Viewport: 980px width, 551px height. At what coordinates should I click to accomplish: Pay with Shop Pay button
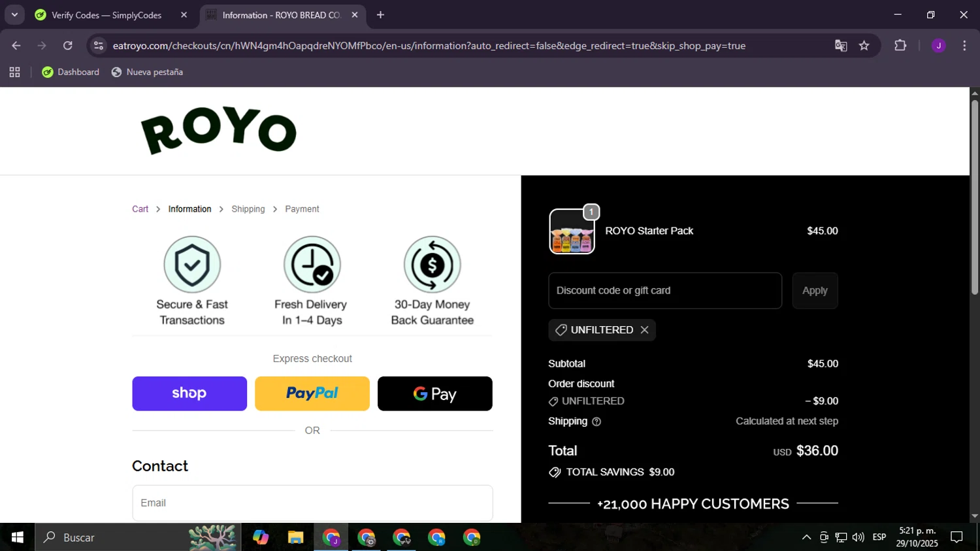189,393
